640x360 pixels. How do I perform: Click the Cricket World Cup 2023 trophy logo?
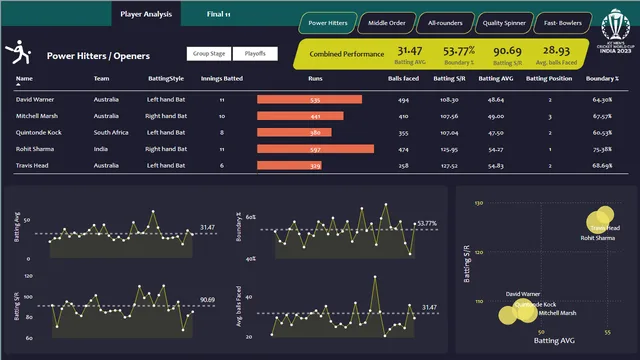click(x=616, y=31)
